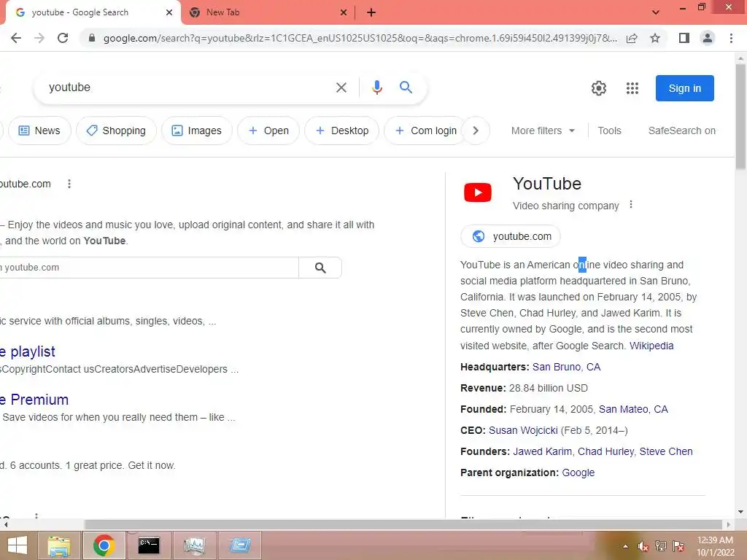Open the youtube.com chip in knowledge panel
The height and width of the screenshot is (560, 747).
tap(511, 236)
